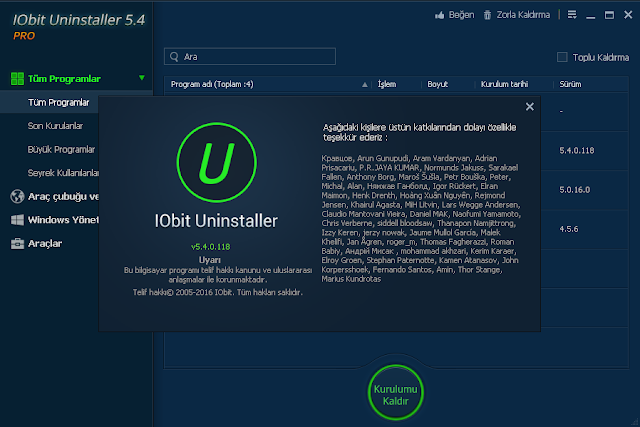Click the Windows logo sidebar icon
This screenshot has height=427, width=640.
click(17, 220)
